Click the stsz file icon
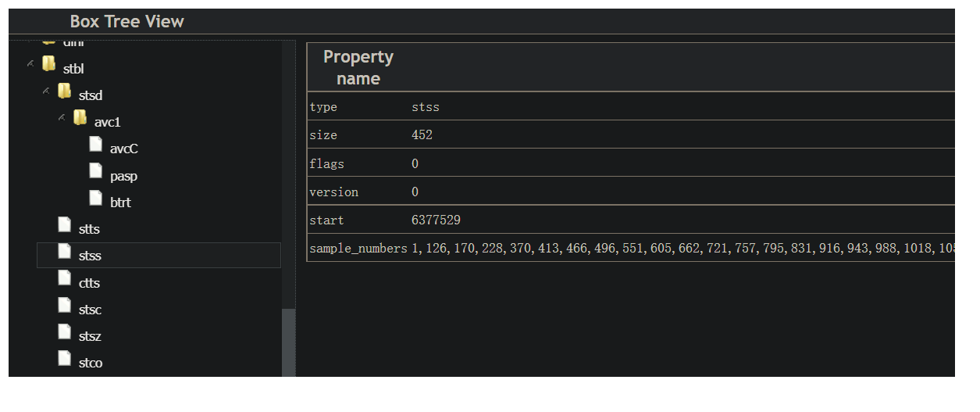Screen dimensions: 980x412 [65, 332]
